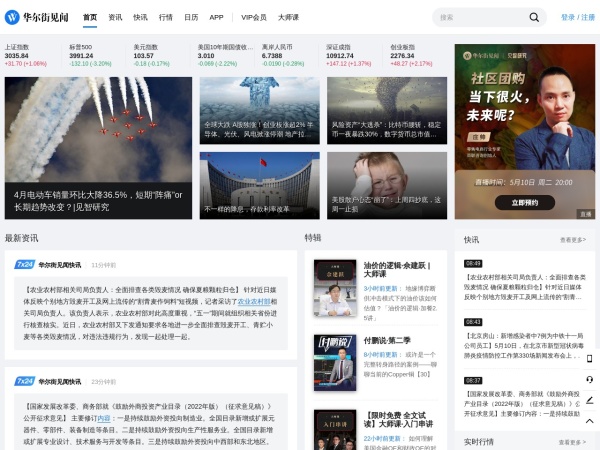
Task: Click the search magnifier icon
Action: click(534, 17)
